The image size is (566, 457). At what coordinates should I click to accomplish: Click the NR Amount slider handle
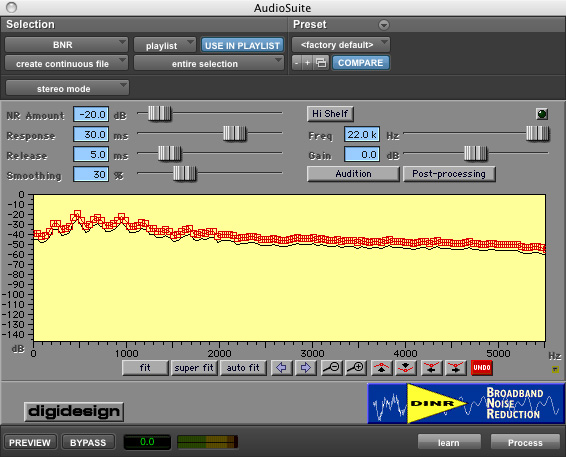coord(159,113)
